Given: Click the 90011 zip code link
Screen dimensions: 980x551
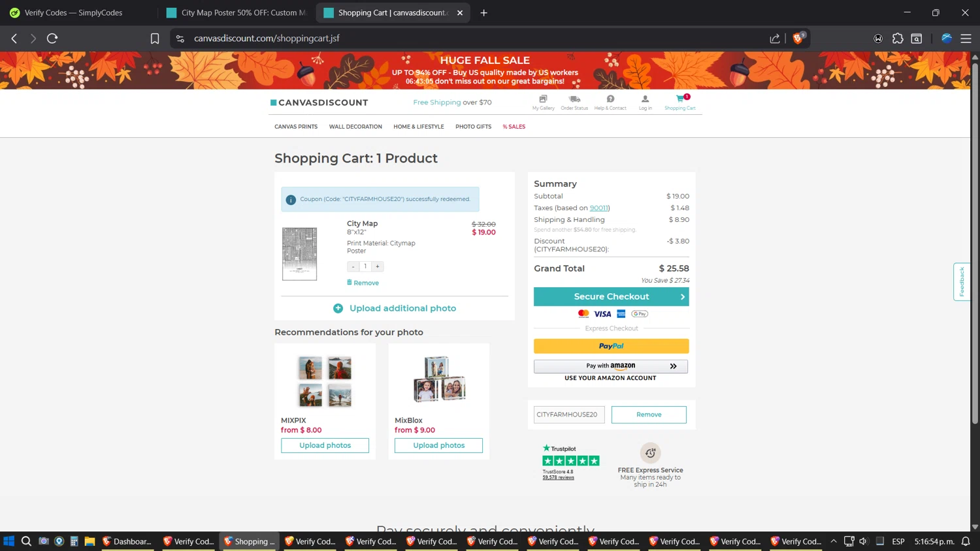Looking at the screenshot, I should pos(599,208).
